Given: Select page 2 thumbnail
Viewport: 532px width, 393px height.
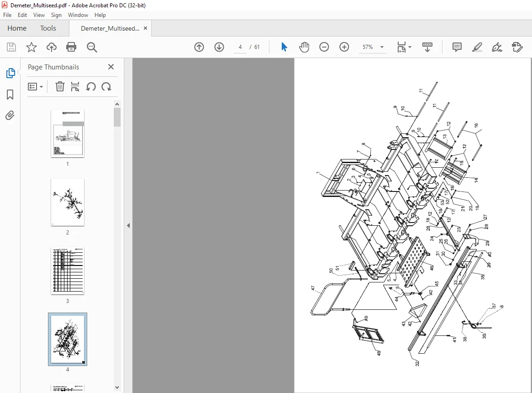Looking at the screenshot, I should click(x=68, y=202).
